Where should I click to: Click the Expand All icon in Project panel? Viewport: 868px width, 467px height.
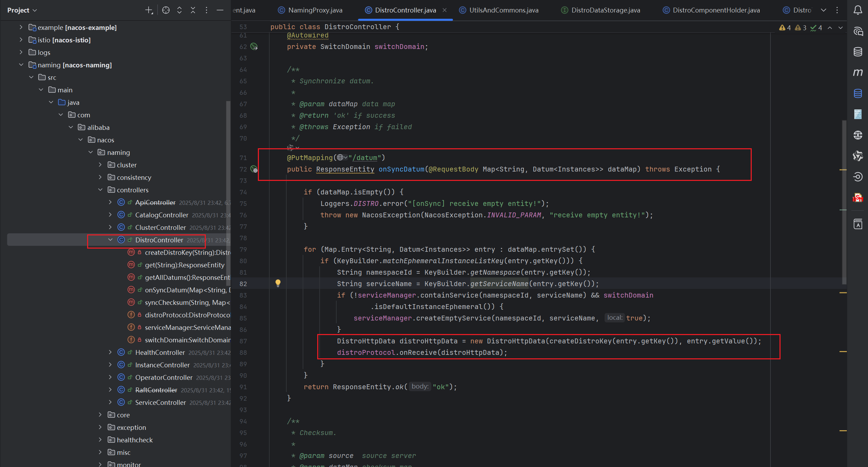(179, 10)
